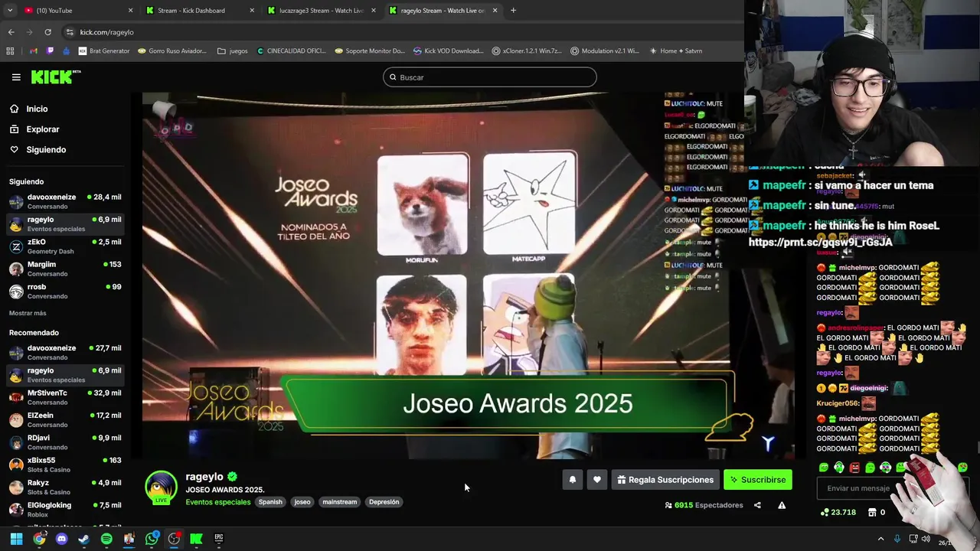Open xBixs55 recommended channel
Viewport: 980px width, 551px height.
tap(65, 465)
